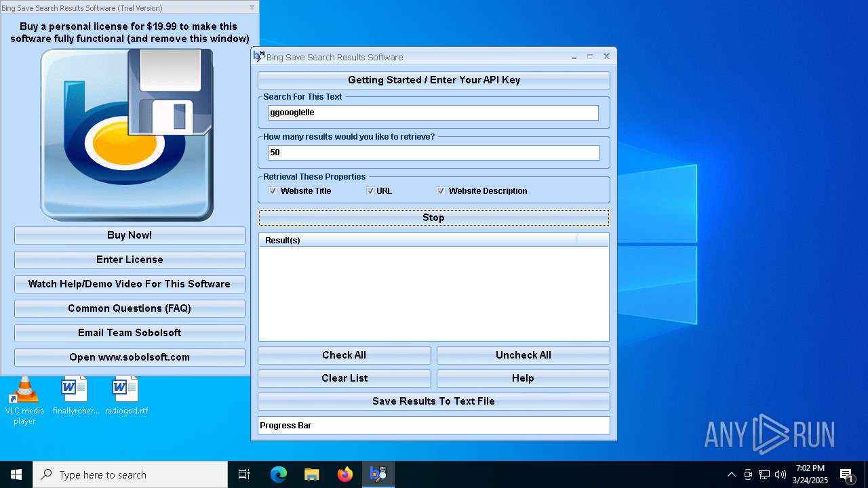Click the Bing Save Search Results title bar icon

[x=258, y=57]
